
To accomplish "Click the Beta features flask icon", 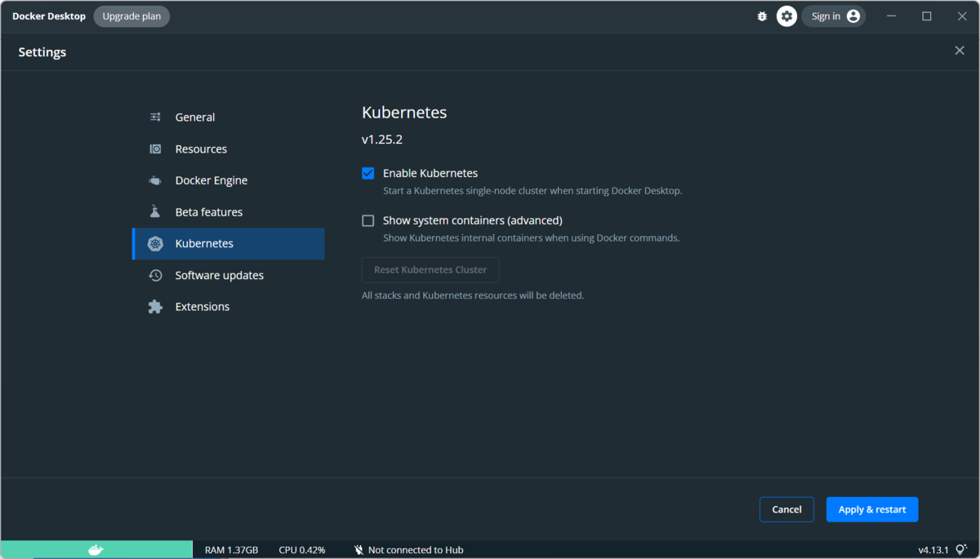I will 155,212.
